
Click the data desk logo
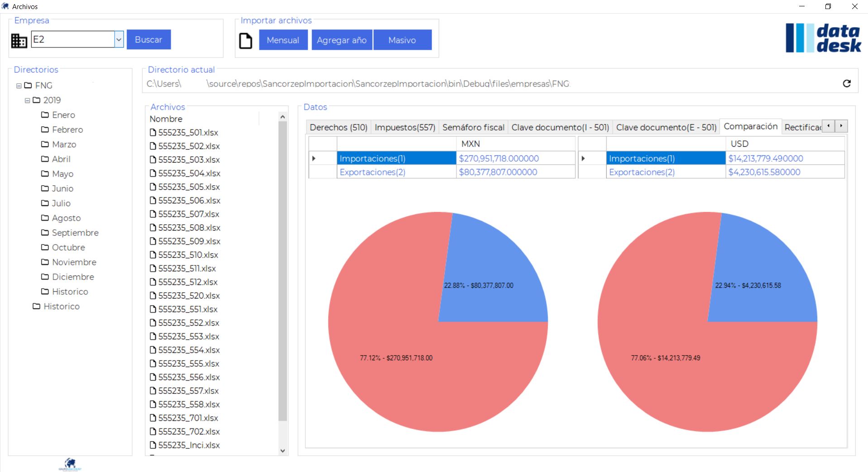(823, 39)
